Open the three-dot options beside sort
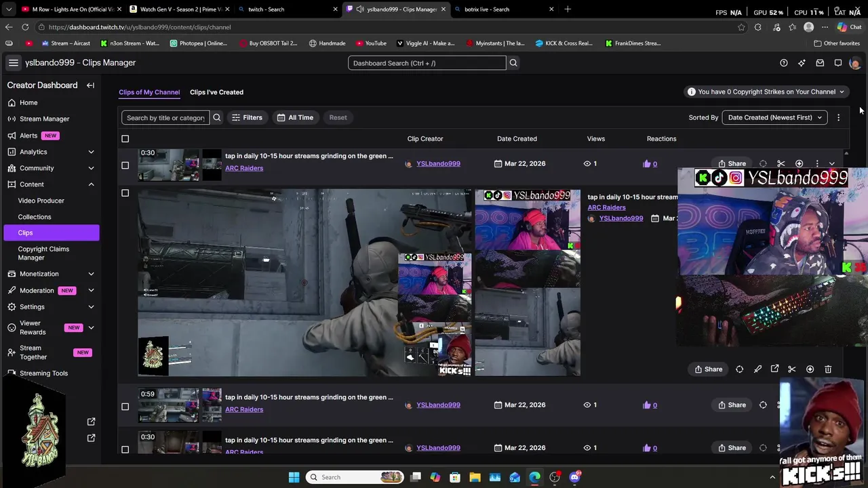Screen dimensions: 868x488 point(838,117)
